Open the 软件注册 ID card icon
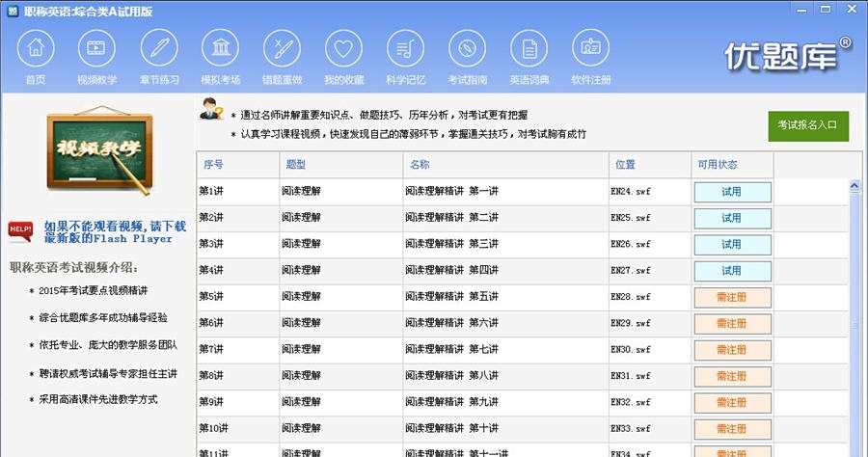The image size is (868, 457). 590,48
